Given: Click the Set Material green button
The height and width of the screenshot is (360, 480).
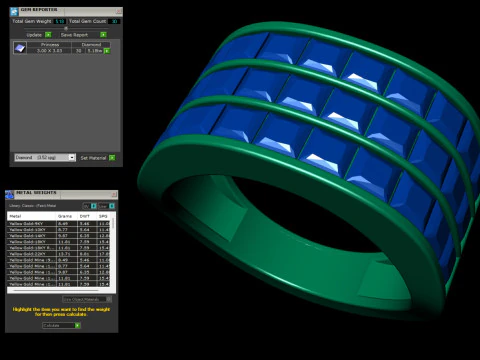Looking at the screenshot, I should [x=112, y=158].
